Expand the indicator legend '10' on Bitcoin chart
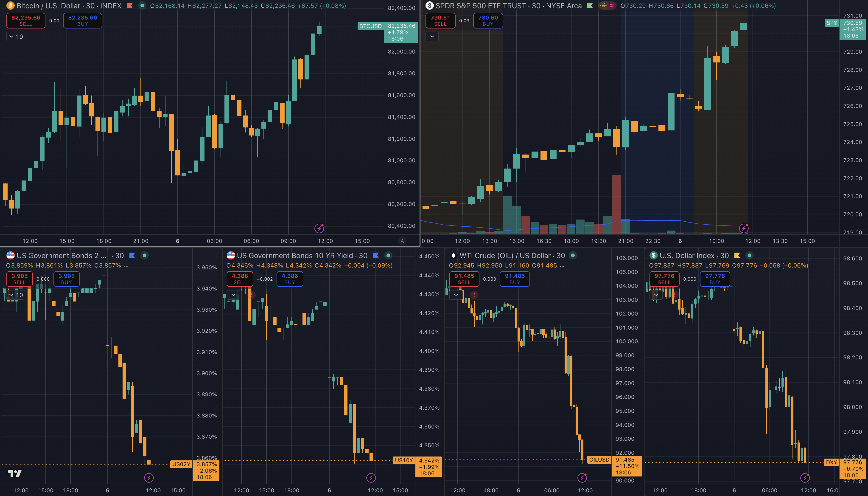Screen dimensions: 868x496 (x=16, y=37)
